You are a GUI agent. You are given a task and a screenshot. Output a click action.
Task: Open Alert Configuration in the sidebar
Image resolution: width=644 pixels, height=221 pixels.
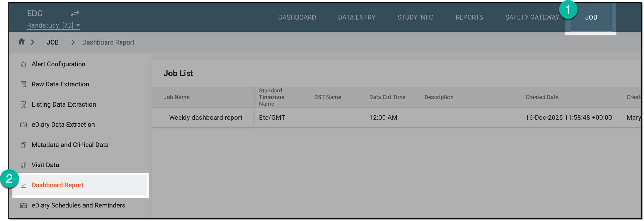pos(58,64)
